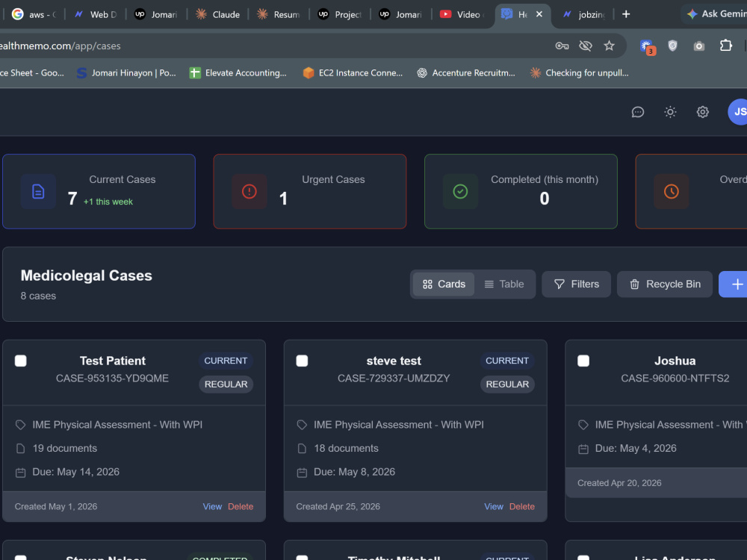Click the Completed (this month) stat card
The image size is (747, 560).
point(521,191)
